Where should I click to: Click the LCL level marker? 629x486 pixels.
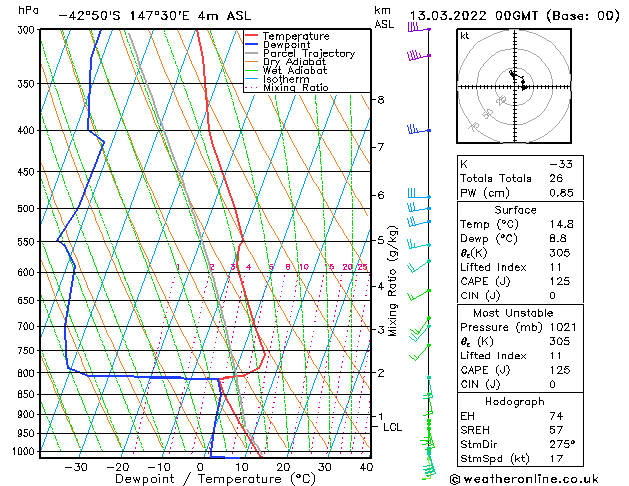point(393,427)
